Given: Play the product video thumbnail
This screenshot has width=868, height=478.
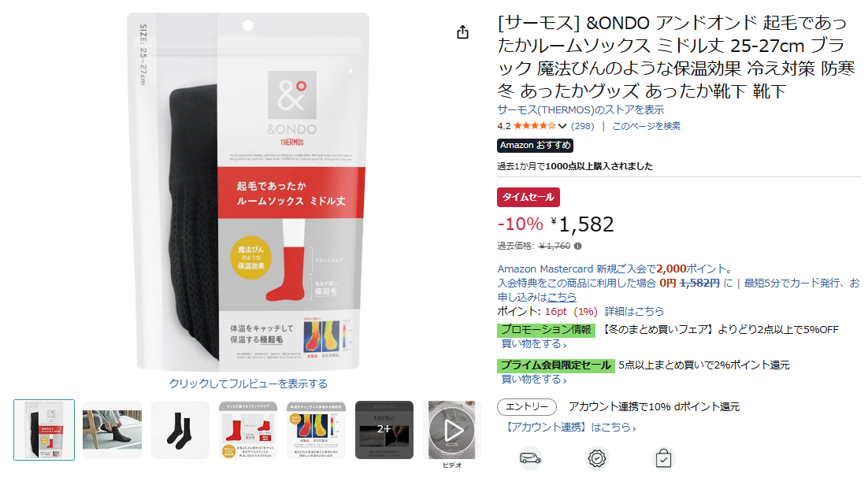Looking at the screenshot, I should click(452, 430).
